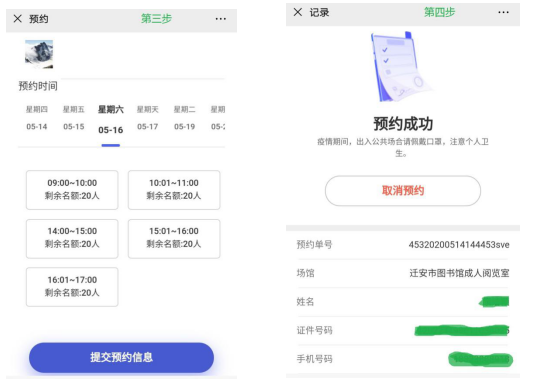Click the 预约 page title text
Viewport: 533px width, 388px height.
tap(38, 19)
